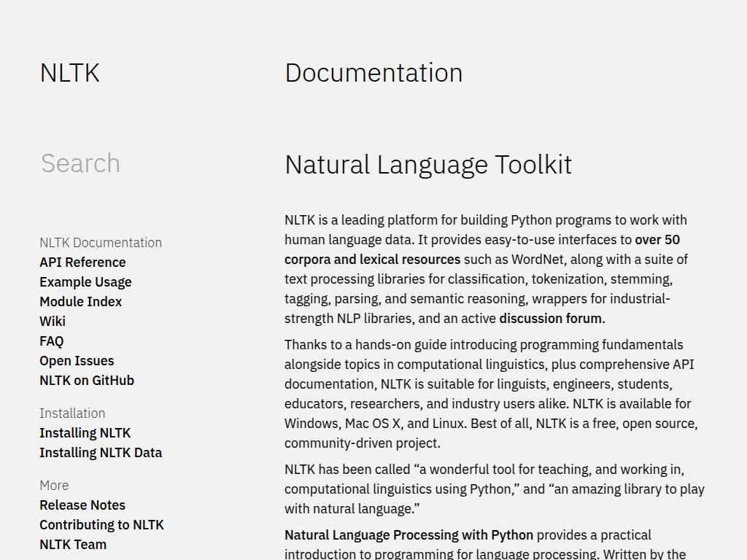Follow the 'over 50 corpora and lexical resources' link

point(482,249)
